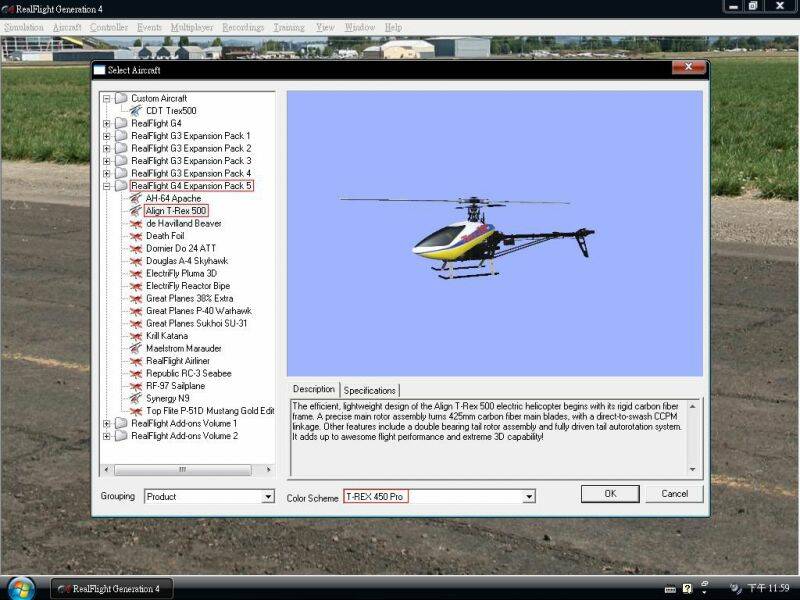Click RealFlight Generation 4 taskbar button
Viewport: 800px width, 600px height.
[112, 589]
